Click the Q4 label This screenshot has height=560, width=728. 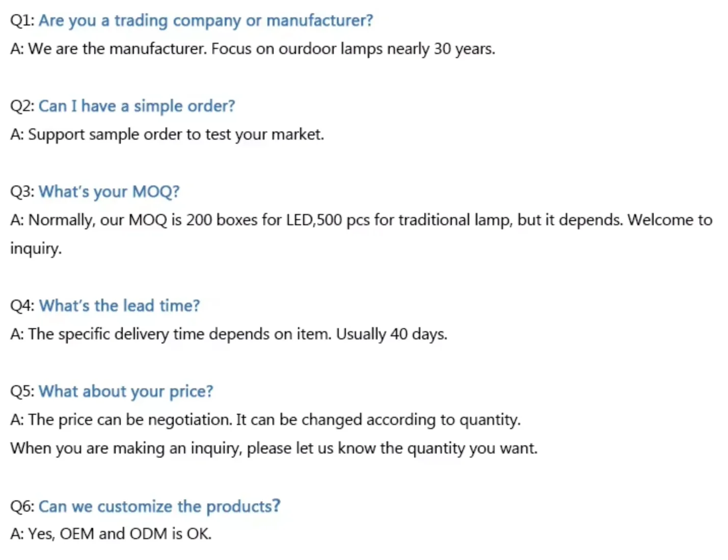pyautogui.click(x=22, y=306)
